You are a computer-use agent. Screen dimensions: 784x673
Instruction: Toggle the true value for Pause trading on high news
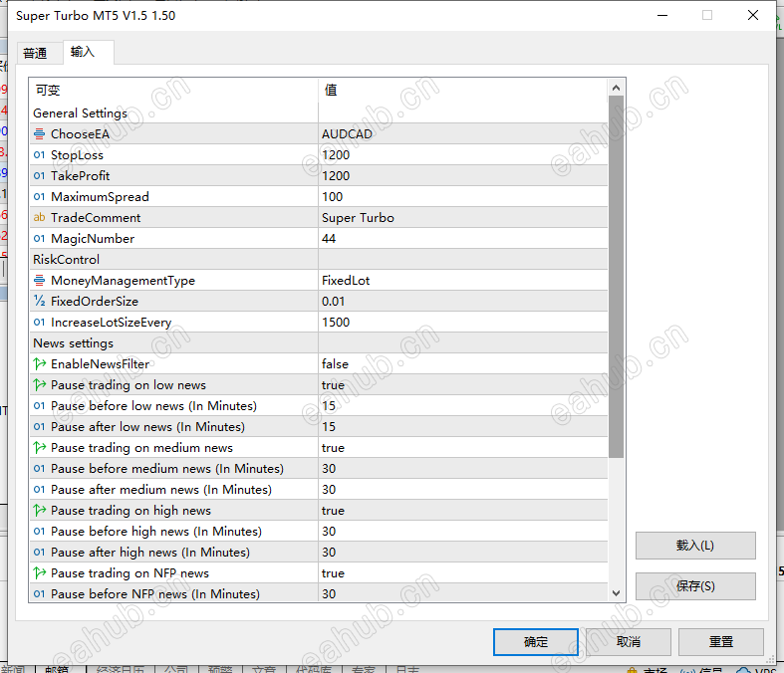point(463,511)
